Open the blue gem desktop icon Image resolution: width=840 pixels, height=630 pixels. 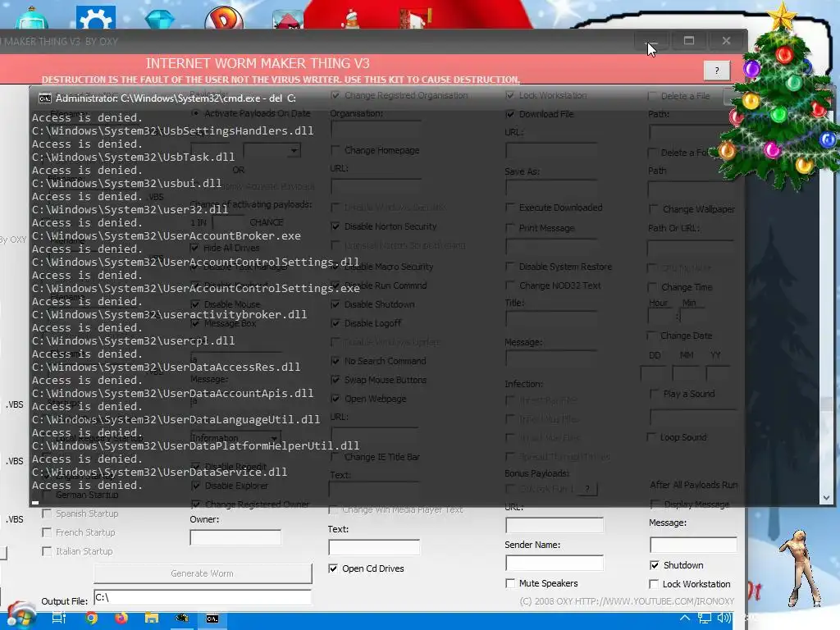coord(160,19)
